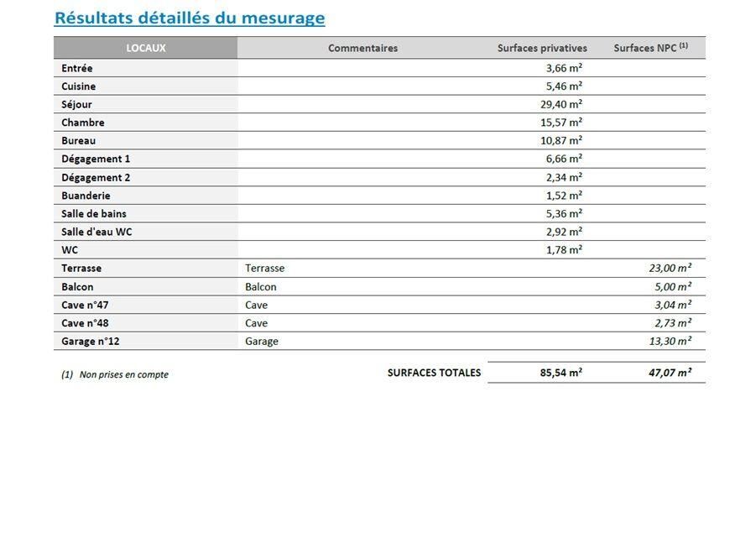Select the 'Garage n°12' value 13,30 m²
Viewport: 756px width, 538px height.
pyautogui.click(x=670, y=342)
